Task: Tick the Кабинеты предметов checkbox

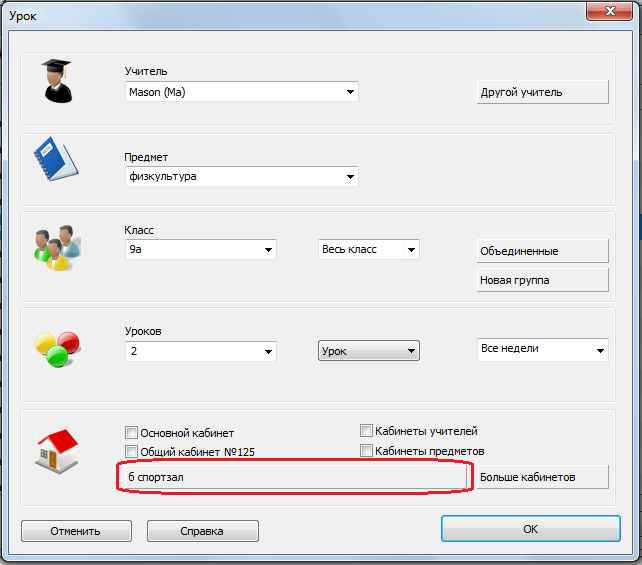Action: 366,451
